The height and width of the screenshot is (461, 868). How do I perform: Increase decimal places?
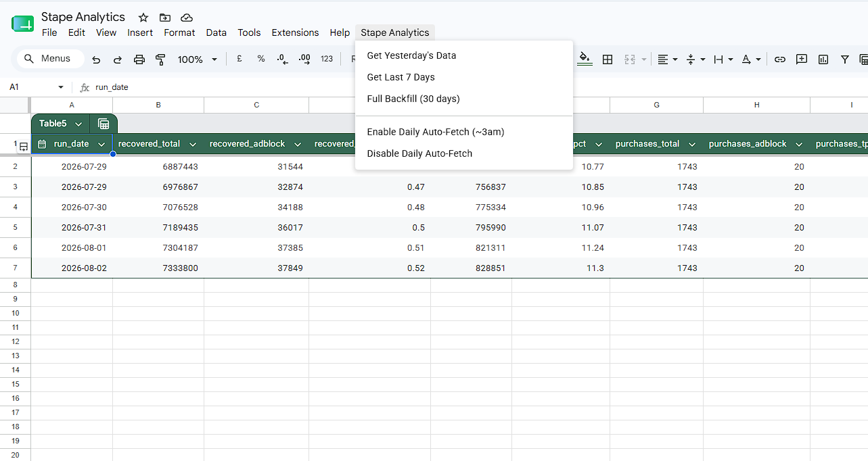pos(304,59)
